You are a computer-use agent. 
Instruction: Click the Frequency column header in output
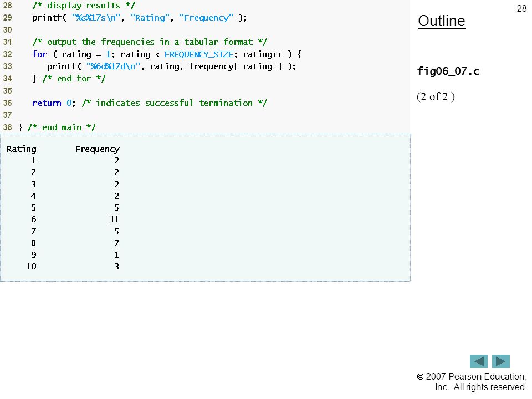click(x=98, y=149)
